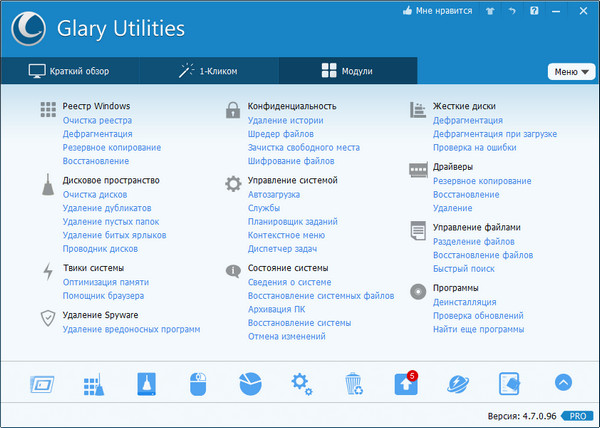Click the PRO badge next to the version
Screen dimensions: 600x428
pos(575,415)
